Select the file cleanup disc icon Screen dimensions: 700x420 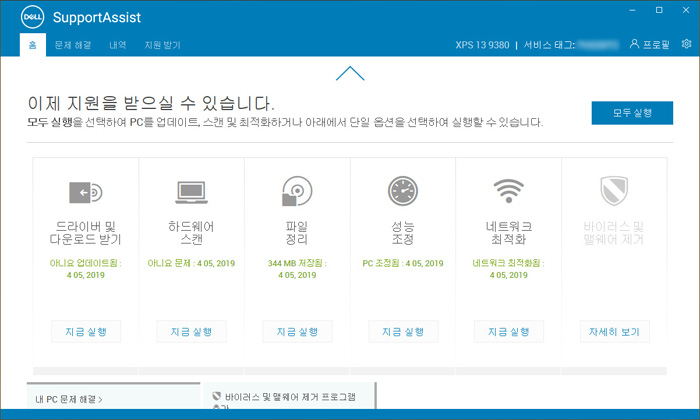point(297,191)
